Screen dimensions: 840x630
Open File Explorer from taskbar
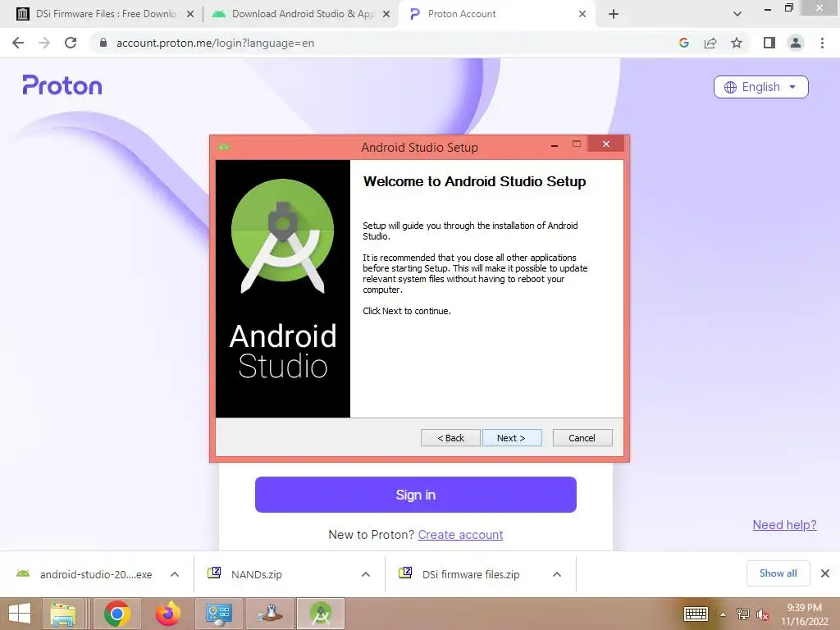(62, 614)
